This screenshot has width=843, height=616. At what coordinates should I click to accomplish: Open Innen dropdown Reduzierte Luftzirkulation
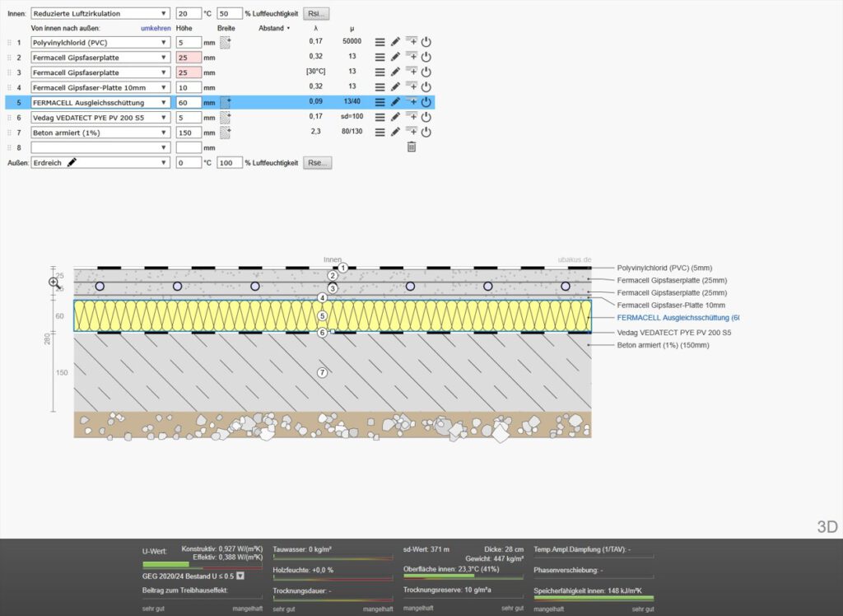click(x=100, y=13)
